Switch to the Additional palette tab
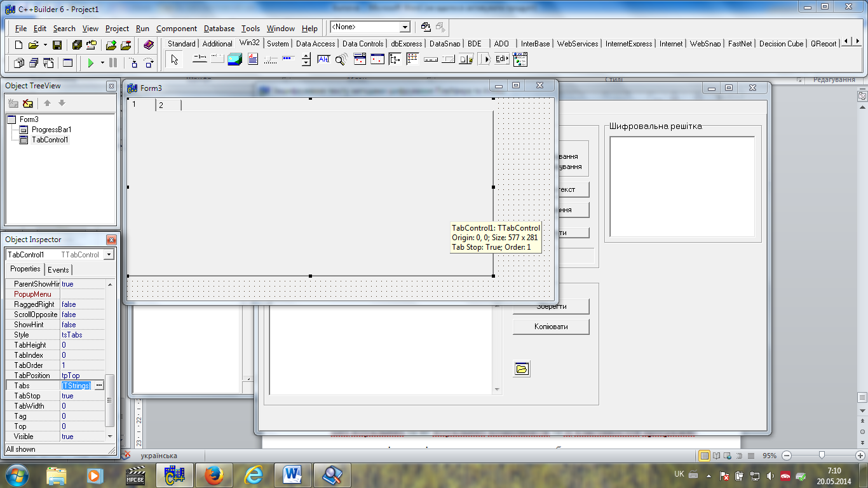 [217, 44]
